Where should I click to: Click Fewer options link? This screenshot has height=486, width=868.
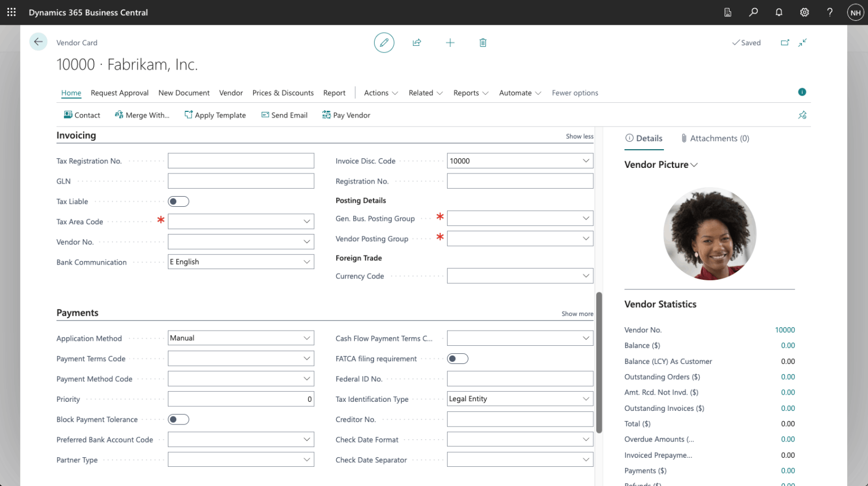tap(575, 93)
